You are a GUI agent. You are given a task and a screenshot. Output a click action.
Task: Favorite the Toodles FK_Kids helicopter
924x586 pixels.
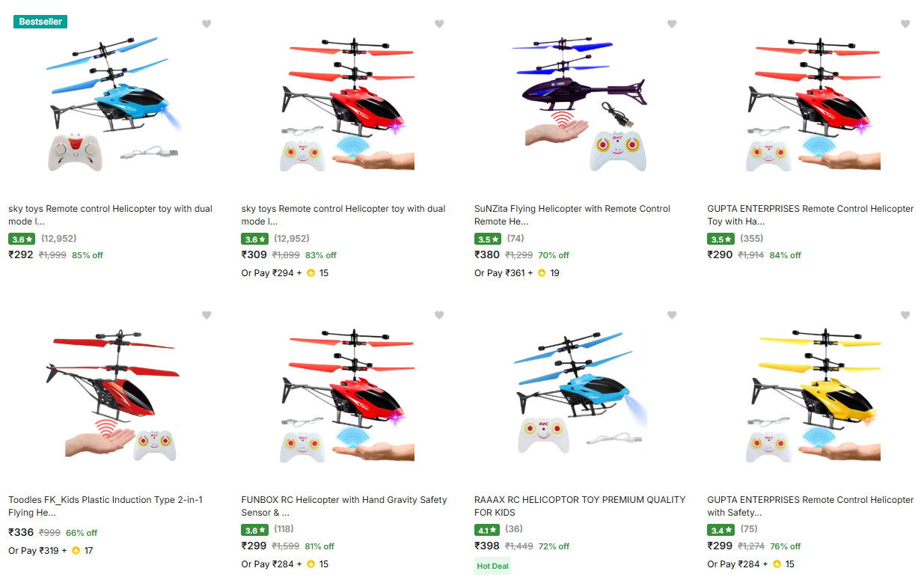point(206,315)
